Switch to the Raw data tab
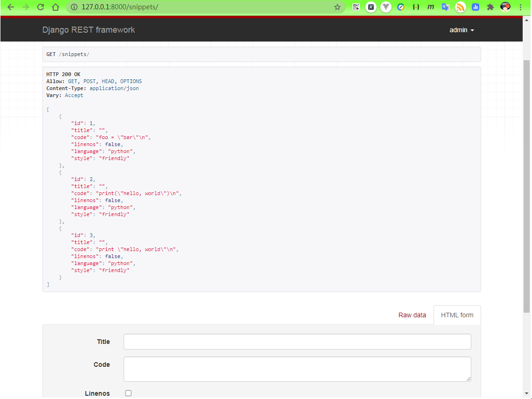The width and height of the screenshot is (532, 399). [412, 315]
